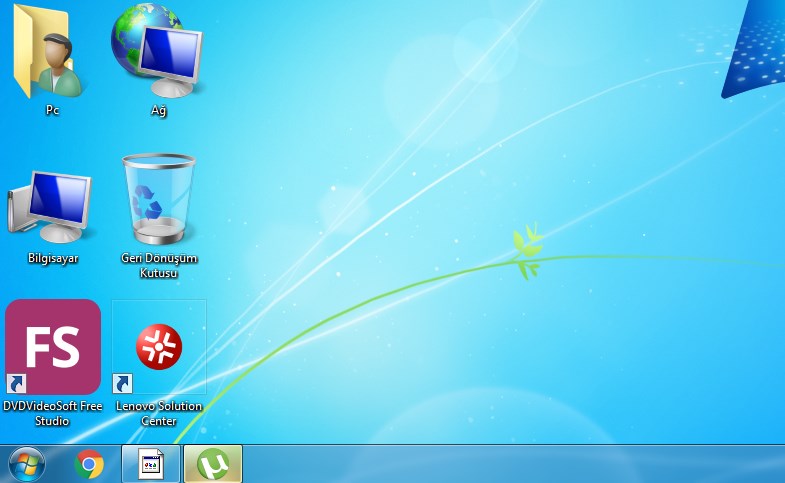Click the "Ağ" text label
The width and height of the screenshot is (785, 483).
158,111
